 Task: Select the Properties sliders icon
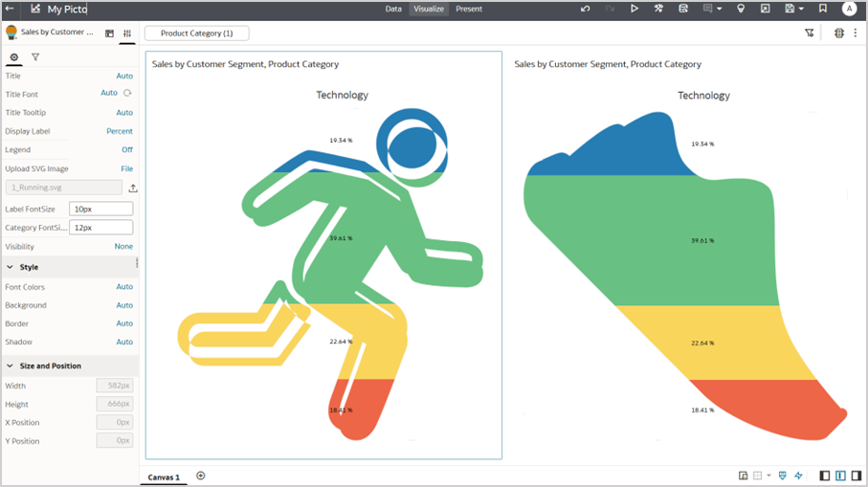click(127, 33)
